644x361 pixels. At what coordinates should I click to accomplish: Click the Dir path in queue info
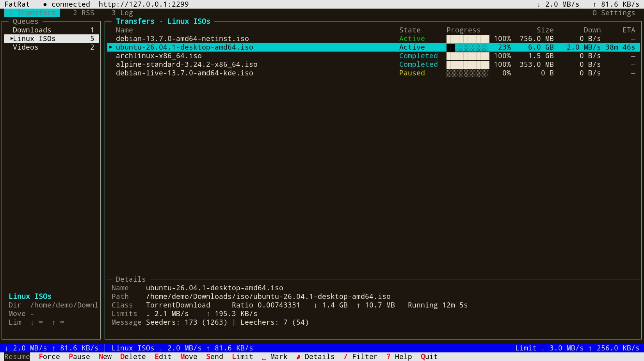click(64, 305)
